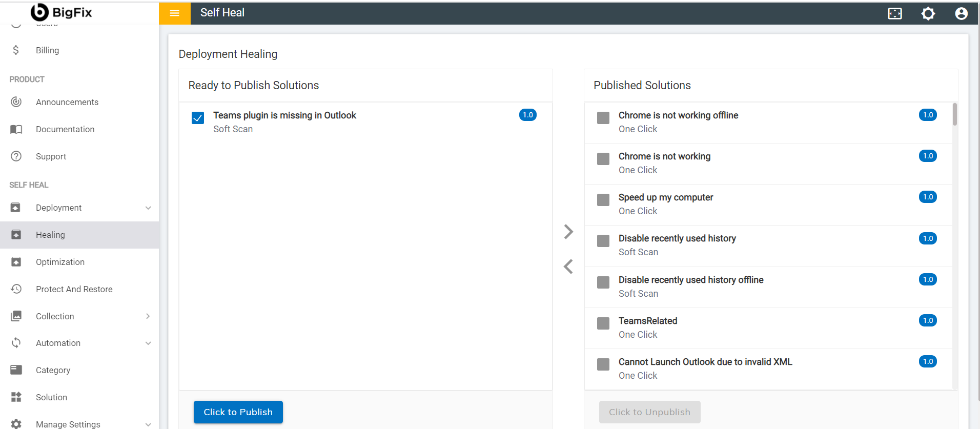Click version badge for Speed up my computer
Viewport: 980px width, 429px height.
pyautogui.click(x=928, y=197)
